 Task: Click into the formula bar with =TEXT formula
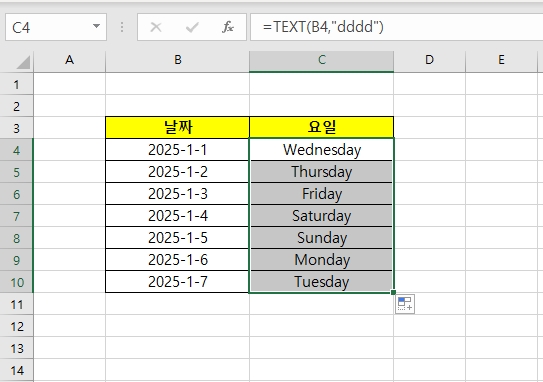click(x=397, y=27)
